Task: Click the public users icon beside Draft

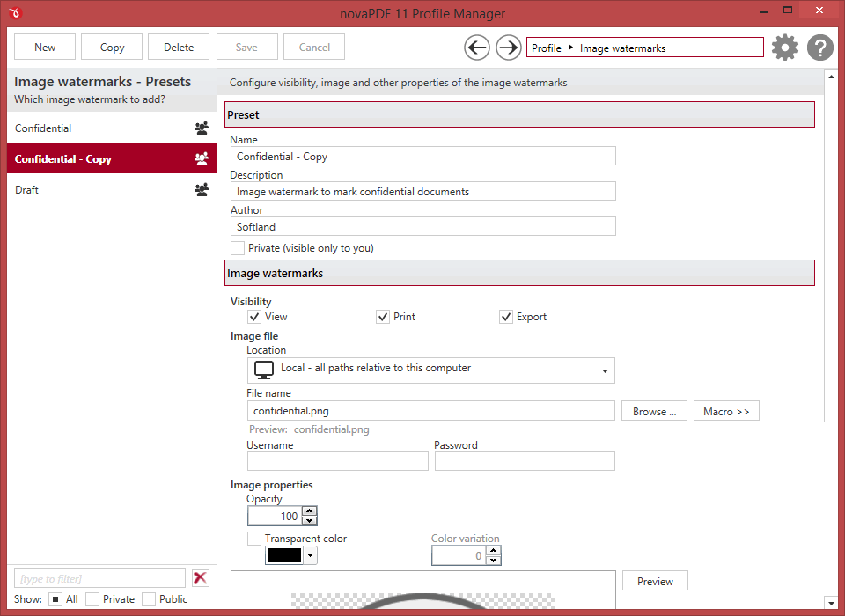Action: [x=202, y=190]
